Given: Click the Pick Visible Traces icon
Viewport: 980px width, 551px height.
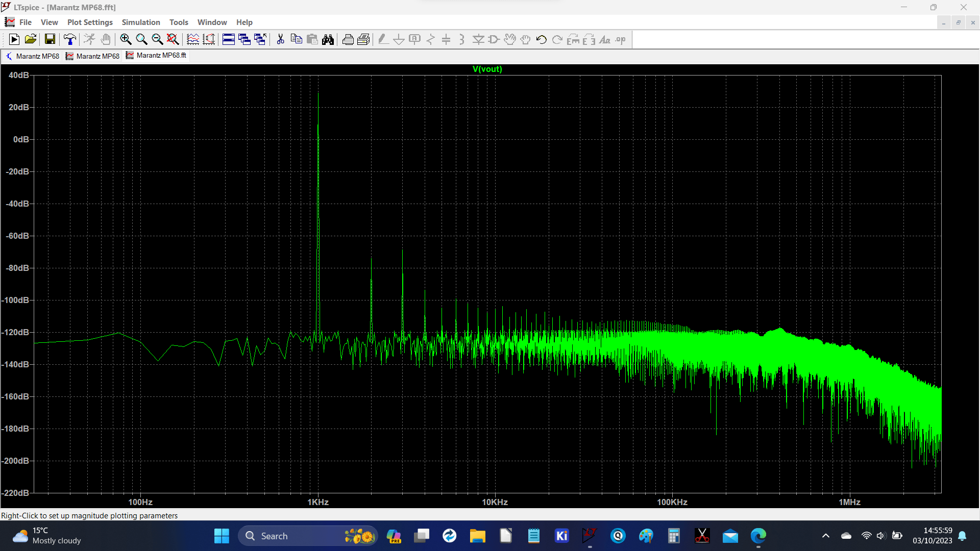Looking at the screenshot, I should click(193, 39).
